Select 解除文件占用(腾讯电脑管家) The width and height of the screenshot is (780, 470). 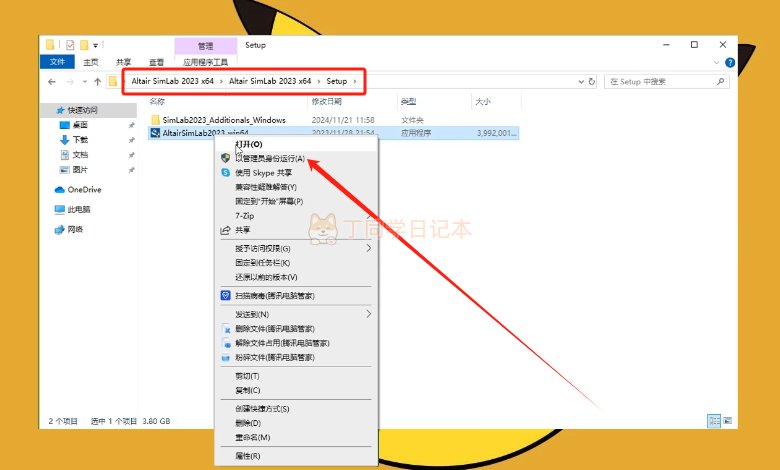click(x=282, y=343)
